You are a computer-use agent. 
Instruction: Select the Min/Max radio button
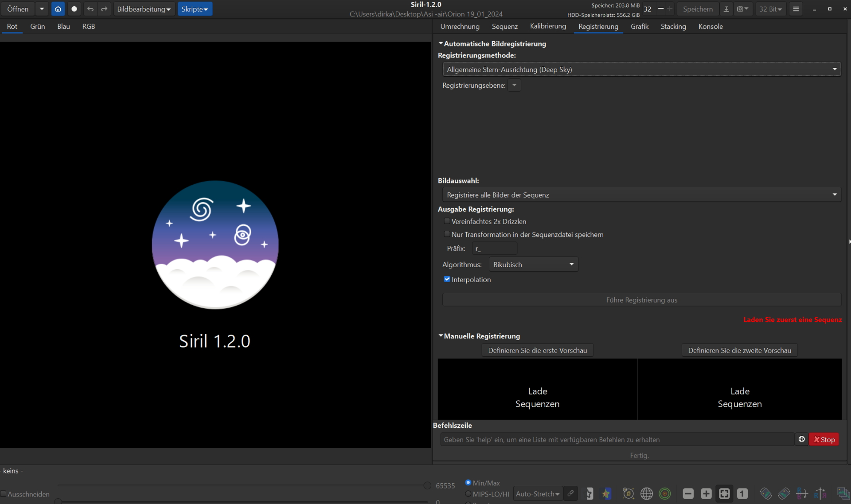pos(468,483)
